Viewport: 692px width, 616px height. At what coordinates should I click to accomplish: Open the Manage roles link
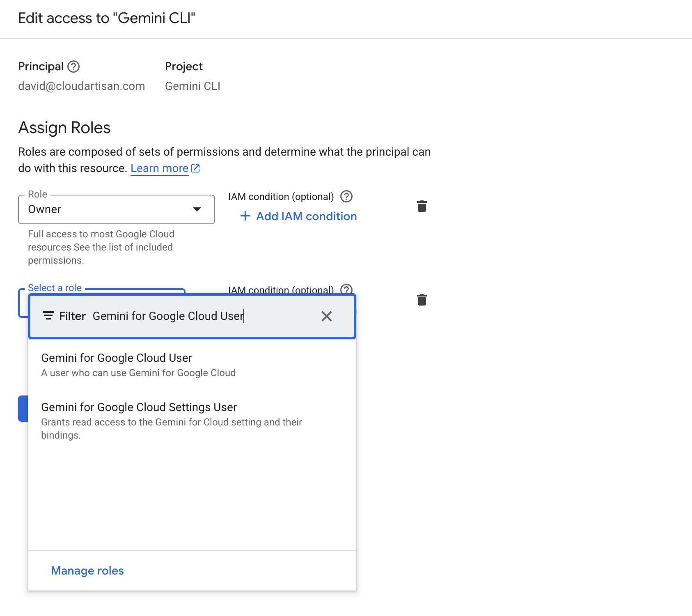[87, 571]
